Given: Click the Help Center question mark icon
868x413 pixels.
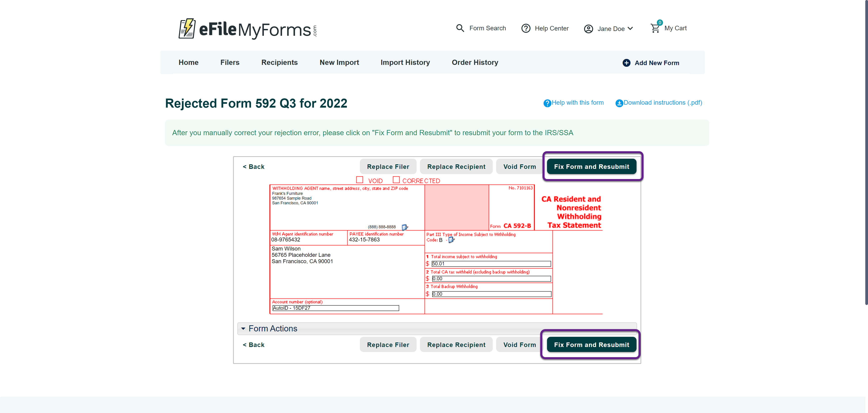Looking at the screenshot, I should pos(526,28).
